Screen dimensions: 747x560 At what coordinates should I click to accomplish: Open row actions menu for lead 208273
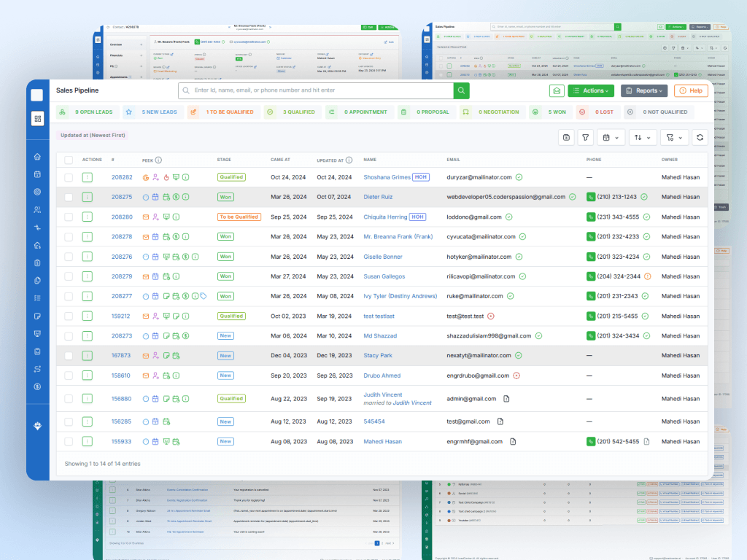[x=88, y=335]
